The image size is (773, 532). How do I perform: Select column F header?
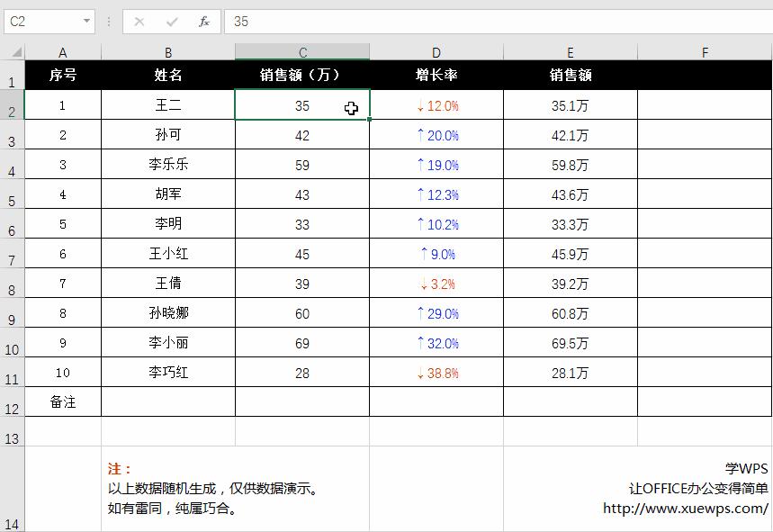705,51
